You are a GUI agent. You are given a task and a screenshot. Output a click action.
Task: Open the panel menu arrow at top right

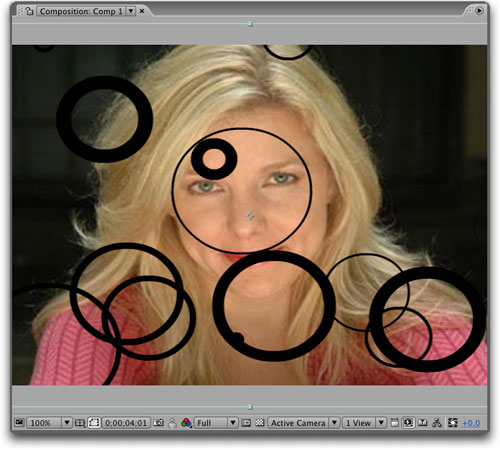tap(479, 11)
